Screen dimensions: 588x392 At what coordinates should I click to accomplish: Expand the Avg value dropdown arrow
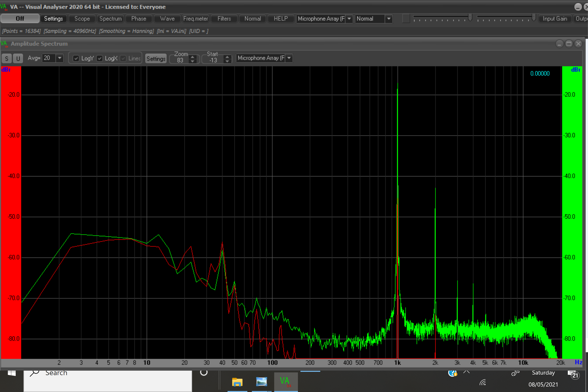[x=60, y=58]
